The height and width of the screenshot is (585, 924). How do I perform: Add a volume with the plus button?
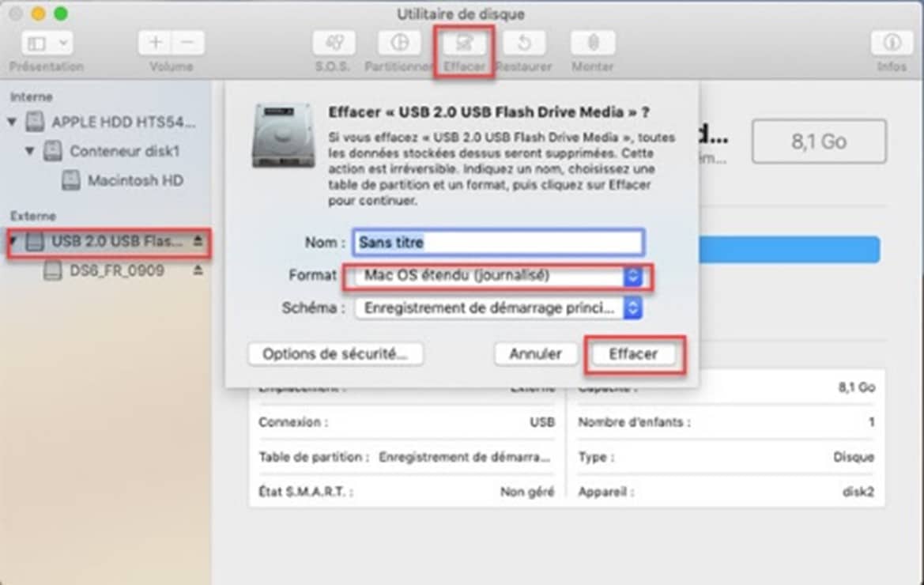156,43
